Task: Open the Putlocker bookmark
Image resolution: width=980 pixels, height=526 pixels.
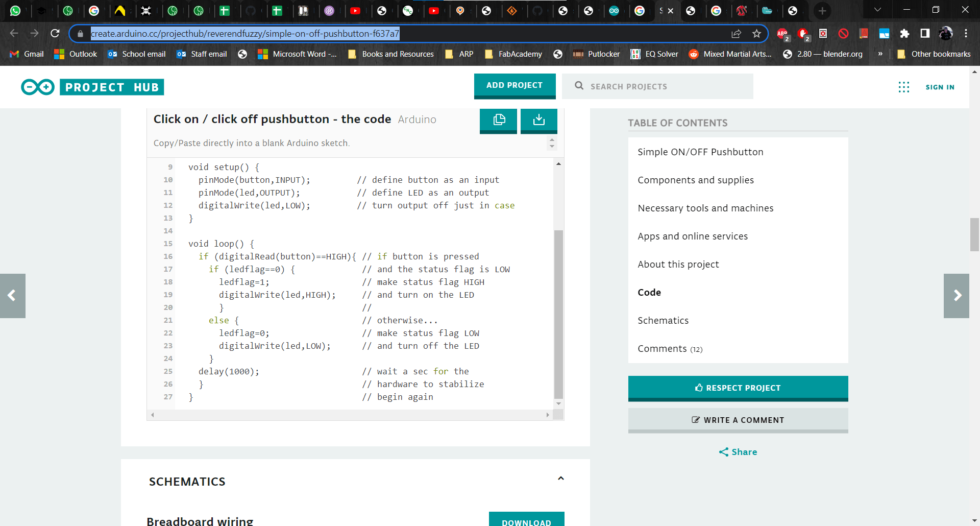Action: (596, 54)
